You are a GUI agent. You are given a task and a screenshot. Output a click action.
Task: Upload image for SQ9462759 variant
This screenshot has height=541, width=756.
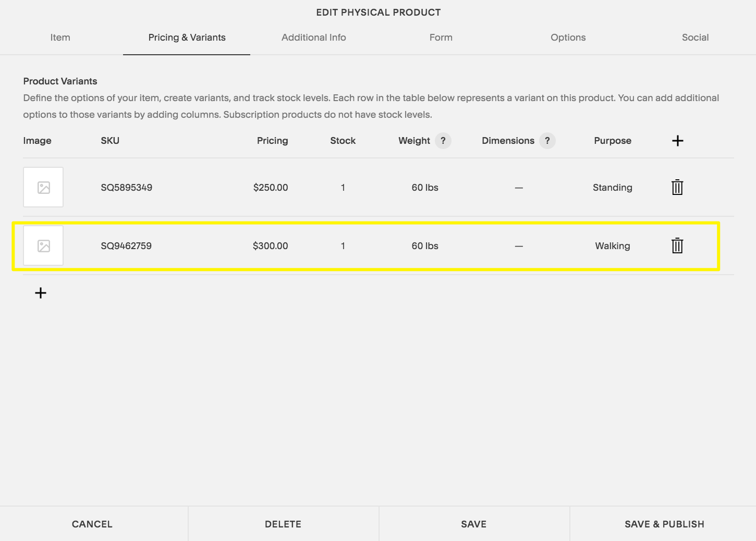click(43, 245)
